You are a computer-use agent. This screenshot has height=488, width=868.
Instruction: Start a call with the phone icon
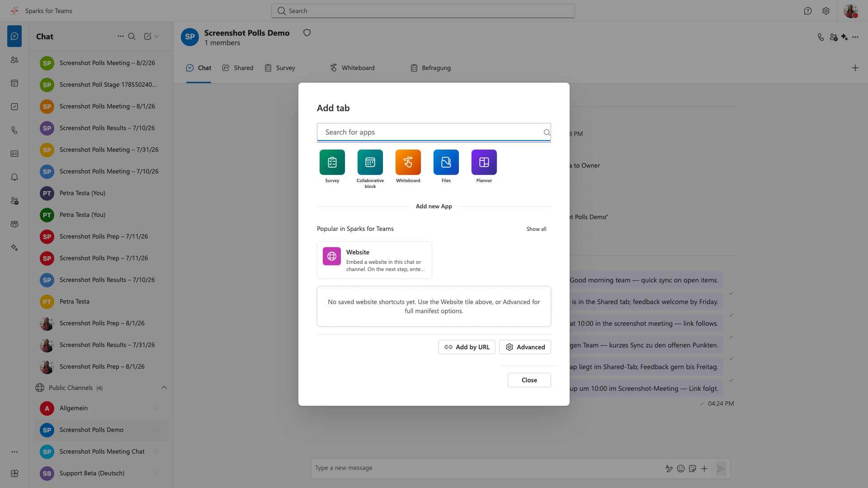821,37
